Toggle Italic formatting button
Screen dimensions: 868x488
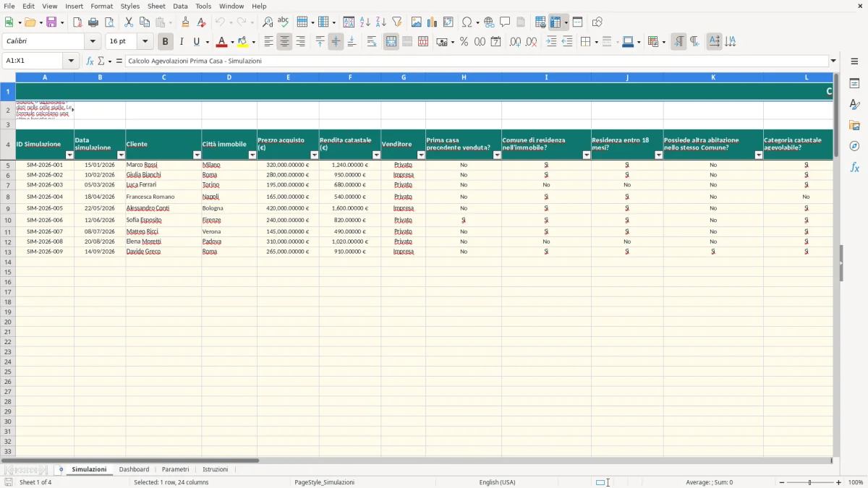[182, 42]
